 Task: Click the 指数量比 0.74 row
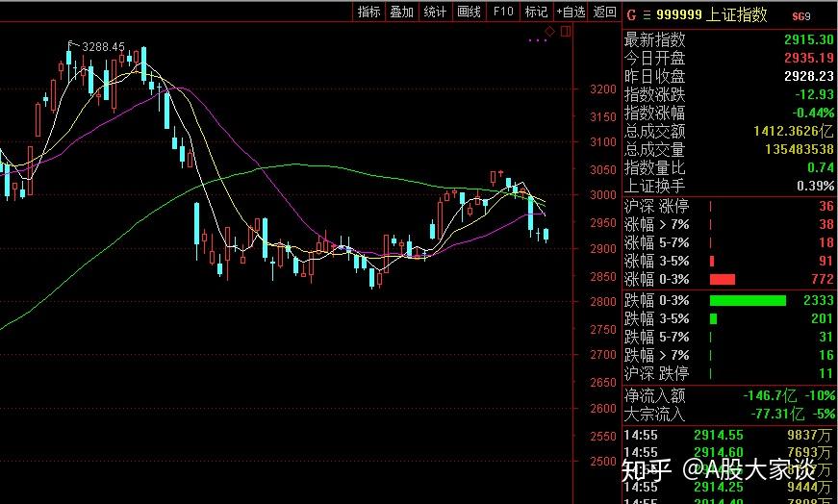729,167
